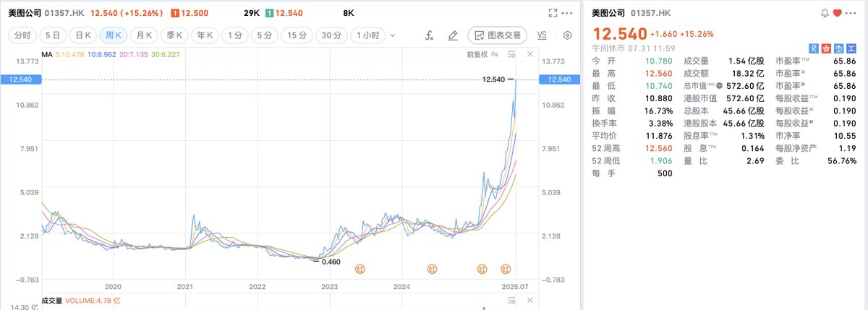Open more options in quote panel
Screen dimensions: 868x310
pyautogui.click(x=851, y=13)
